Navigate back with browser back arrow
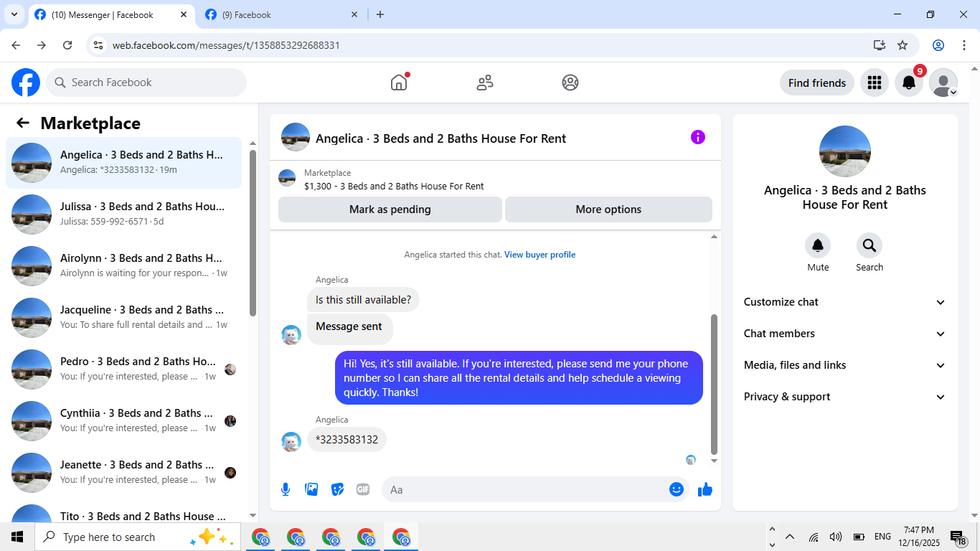 [16, 45]
